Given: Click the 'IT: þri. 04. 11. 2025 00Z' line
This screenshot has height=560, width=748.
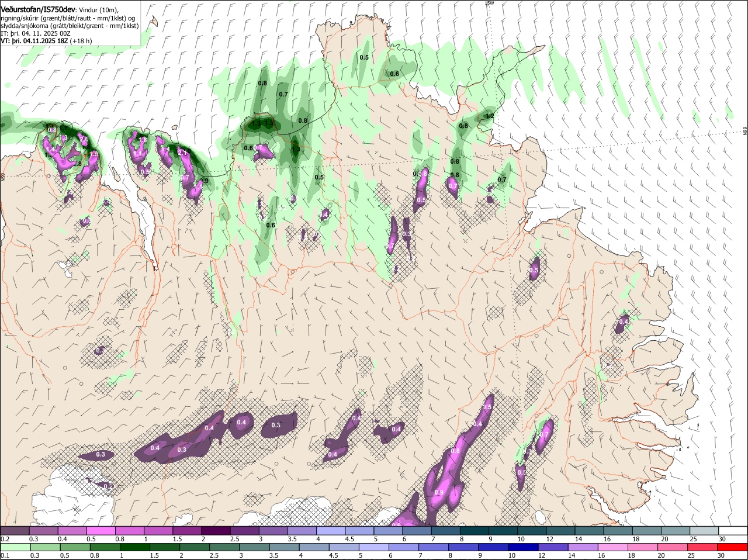Looking at the screenshot, I should pyautogui.click(x=36, y=34).
